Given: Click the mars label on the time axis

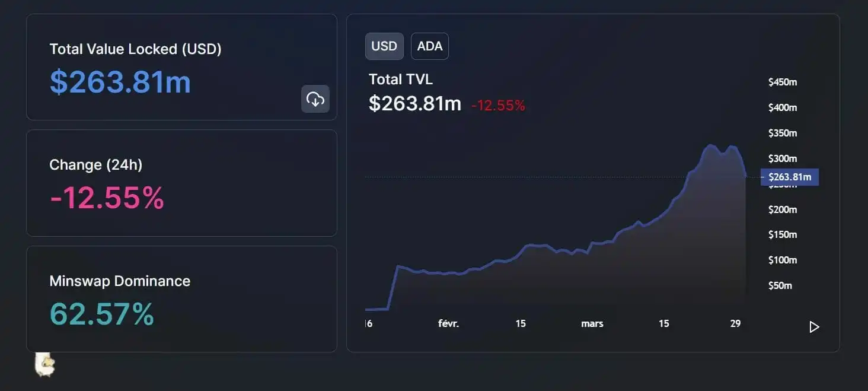Looking at the screenshot, I should click(x=592, y=323).
